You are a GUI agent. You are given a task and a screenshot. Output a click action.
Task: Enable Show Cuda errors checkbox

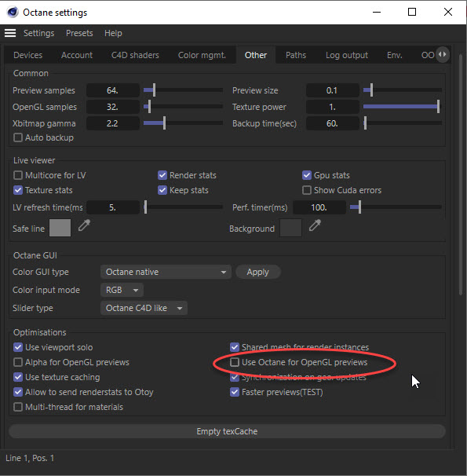pos(307,190)
